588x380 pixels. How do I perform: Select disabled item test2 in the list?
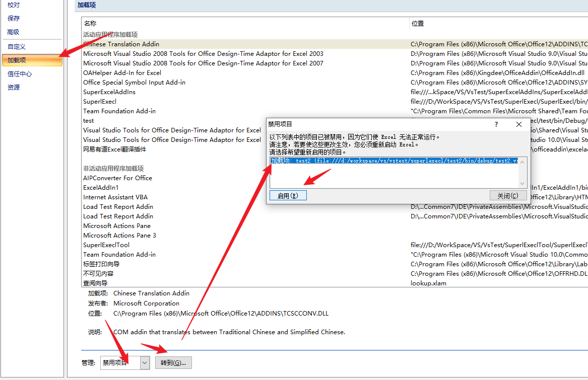394,161
